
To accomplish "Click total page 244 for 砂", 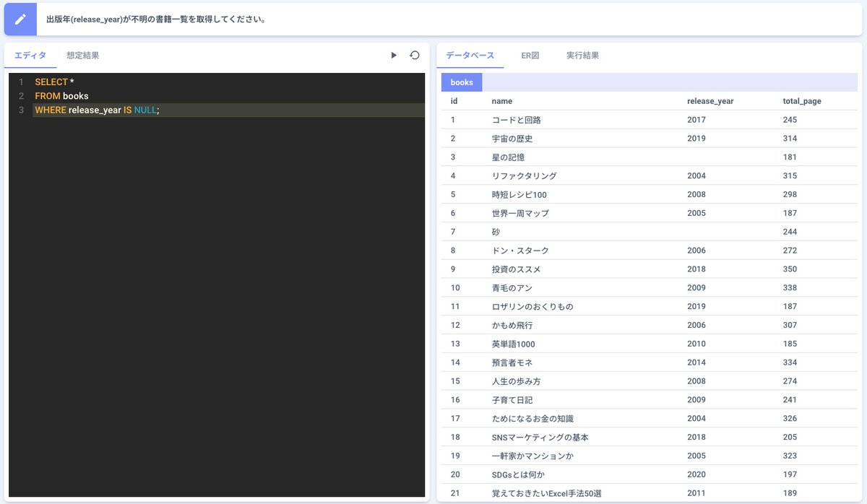I will (790, 233).
